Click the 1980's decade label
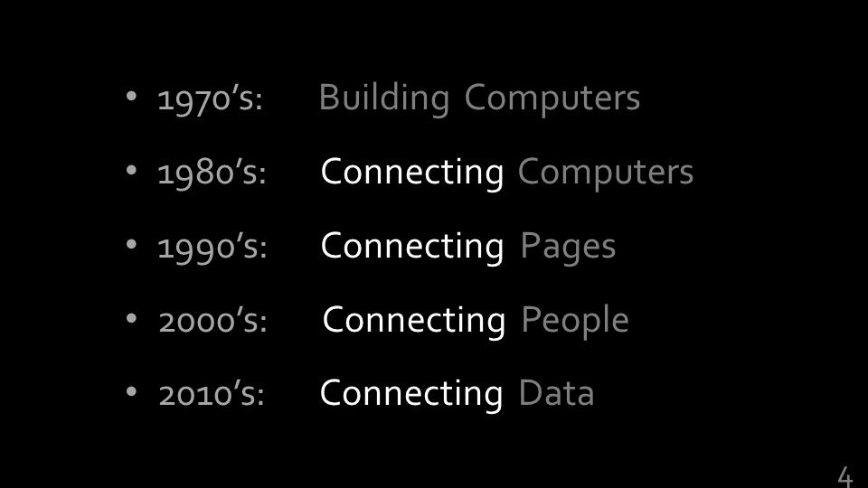The image size is (868, 488). [x=212, y=174]
